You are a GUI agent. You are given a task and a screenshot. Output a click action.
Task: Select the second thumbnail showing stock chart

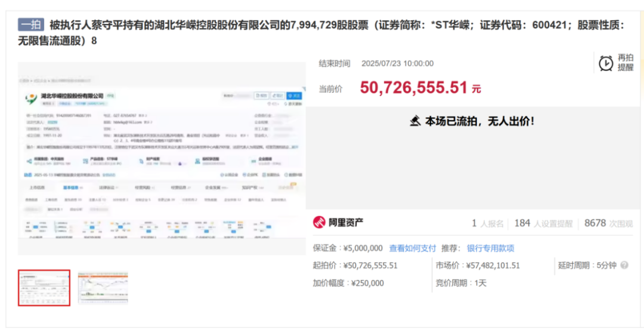pos(103,288)
